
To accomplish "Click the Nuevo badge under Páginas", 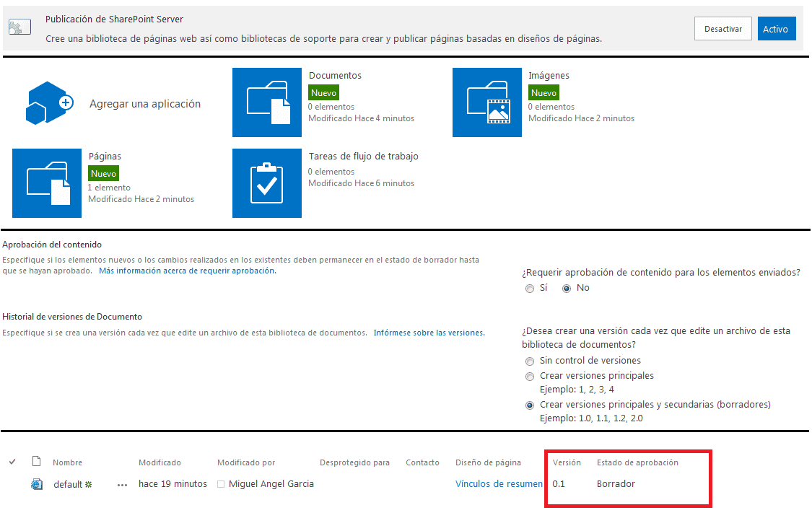I will 103,174.
